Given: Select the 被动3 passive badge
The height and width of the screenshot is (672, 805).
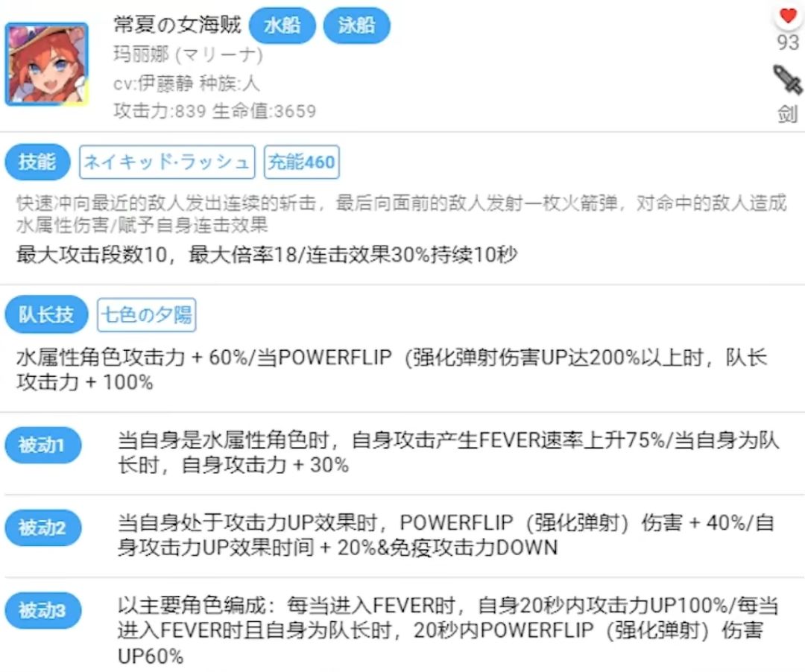Looking at the screenshot, I should click(42, 610).
